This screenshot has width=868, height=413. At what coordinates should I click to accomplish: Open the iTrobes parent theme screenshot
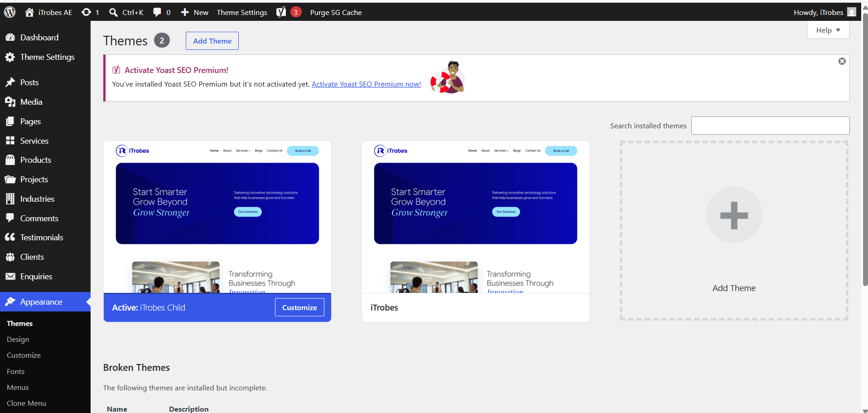tap(476, 217)
